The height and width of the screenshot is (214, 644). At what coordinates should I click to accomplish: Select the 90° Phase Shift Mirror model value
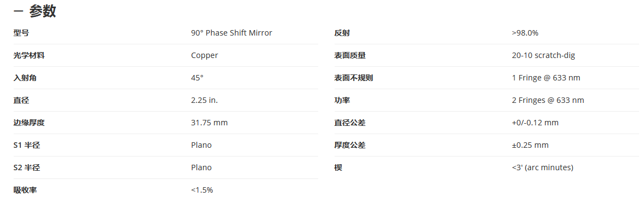[231, 33]
